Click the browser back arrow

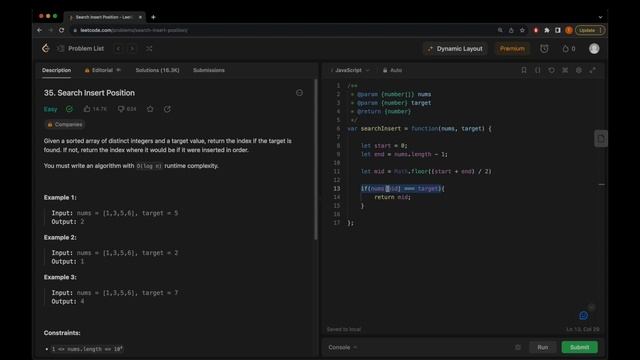pyautogui.click(x=40, y=30)
